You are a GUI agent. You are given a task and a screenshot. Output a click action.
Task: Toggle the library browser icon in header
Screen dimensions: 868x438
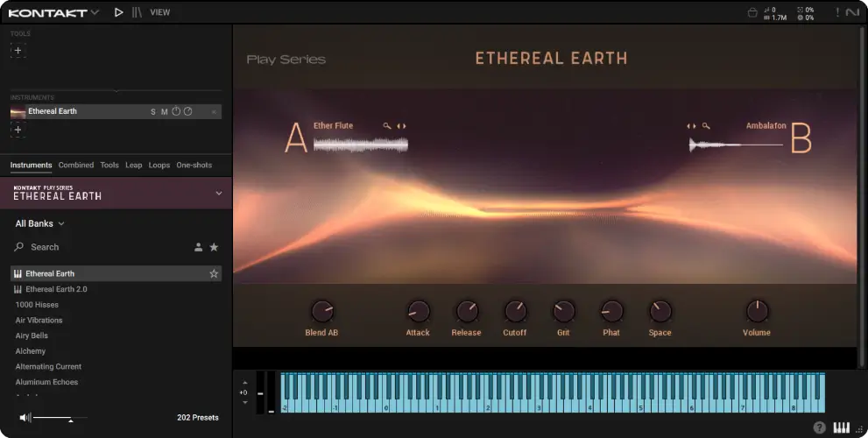137,12
